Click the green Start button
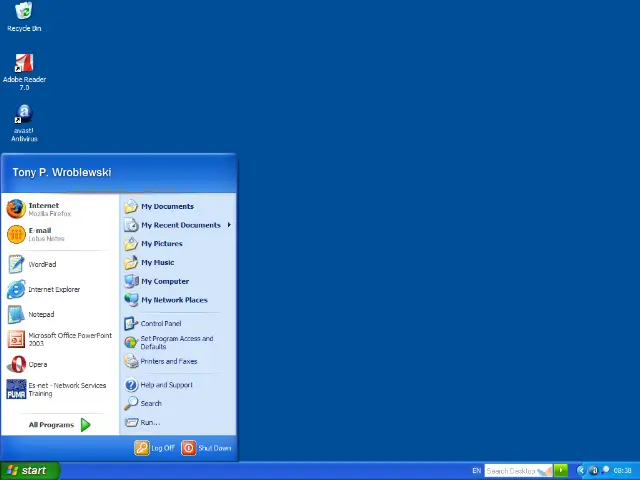The width and height of the screenshot is (640, 480). click(29, 470)
